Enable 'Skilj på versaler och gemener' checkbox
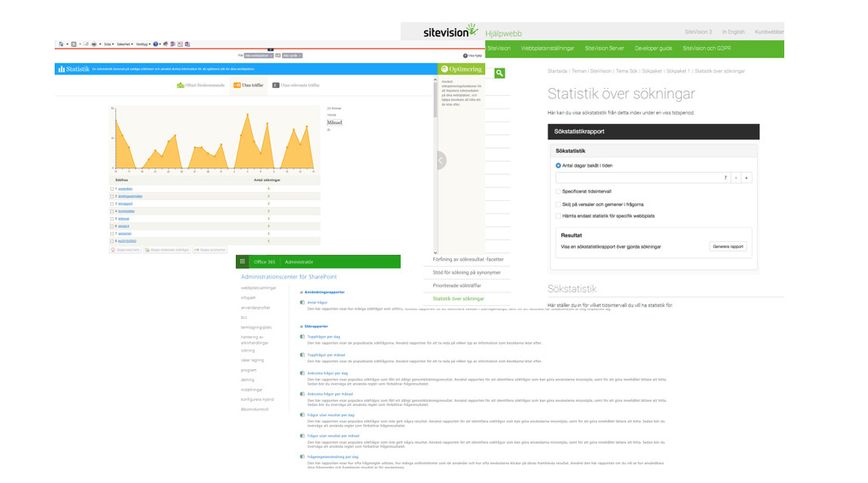Viewport: 868px width, 483px height. tap(559, 204)
